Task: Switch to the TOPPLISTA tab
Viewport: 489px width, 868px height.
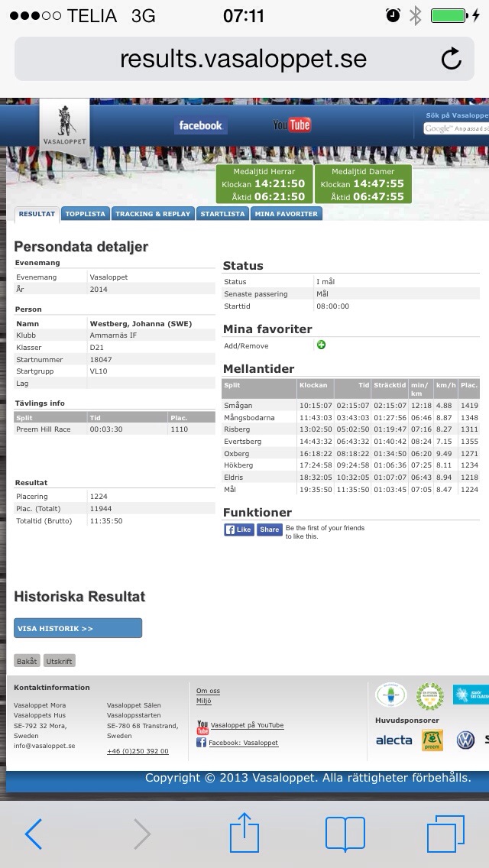Action: [86, 214]
